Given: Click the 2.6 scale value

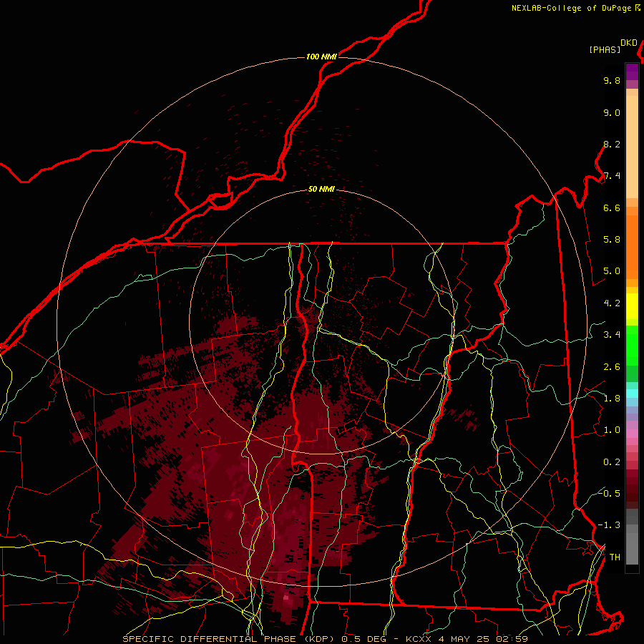Looking at the screenshot, I should click(x=612, y=367).
